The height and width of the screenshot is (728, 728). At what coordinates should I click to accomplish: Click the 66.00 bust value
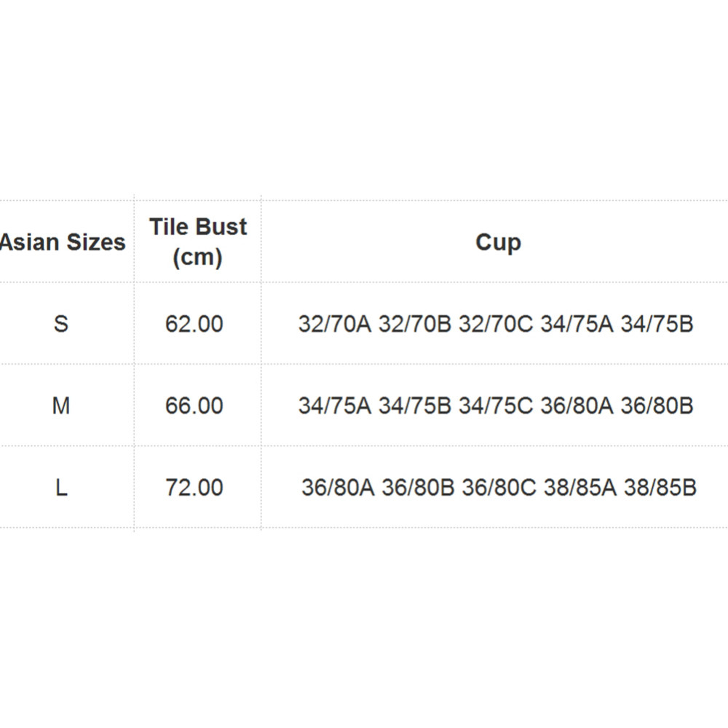coord(194,405)
